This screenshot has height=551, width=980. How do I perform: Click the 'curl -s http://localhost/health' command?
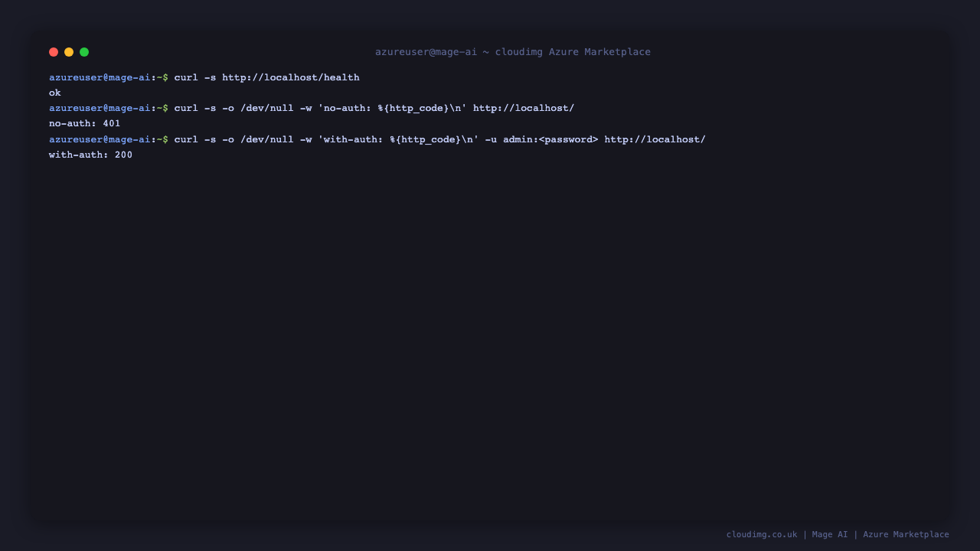266,77
